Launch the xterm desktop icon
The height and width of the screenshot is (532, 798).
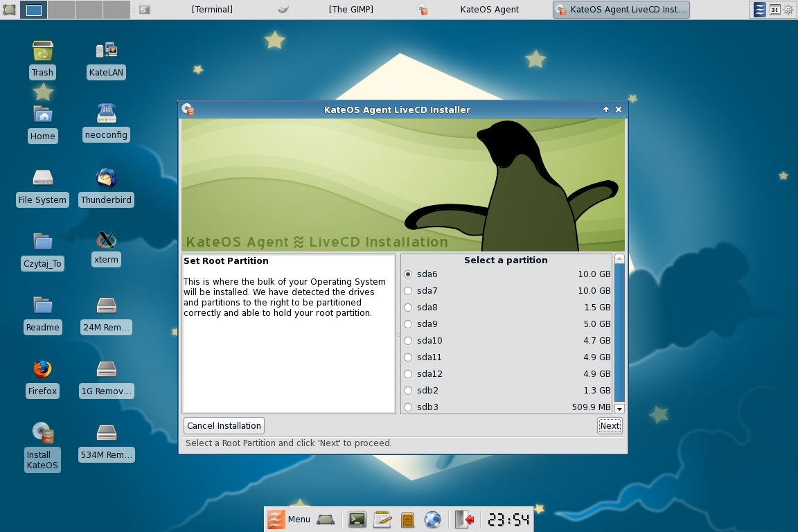point(107,239)
